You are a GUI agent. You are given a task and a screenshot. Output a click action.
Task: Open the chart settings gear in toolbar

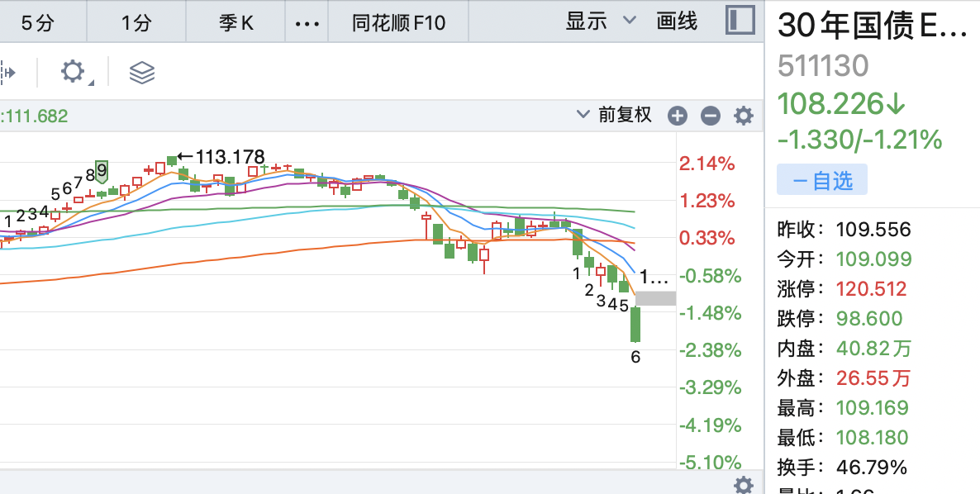tap(74, 72)
